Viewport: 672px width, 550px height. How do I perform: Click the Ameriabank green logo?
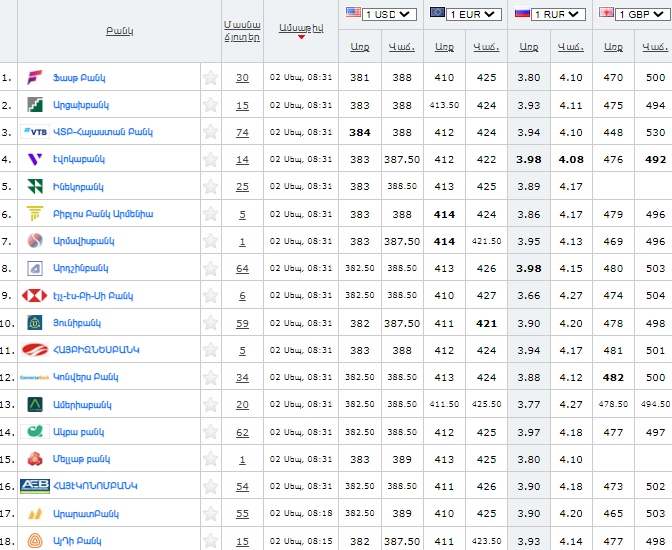point(35,404)
